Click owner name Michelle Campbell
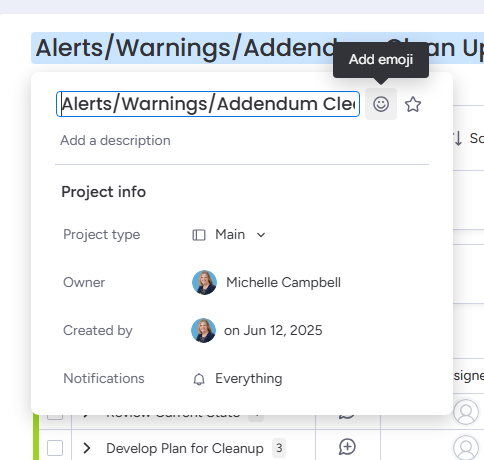This screenshot has height=460, width=484. point(283,282)
